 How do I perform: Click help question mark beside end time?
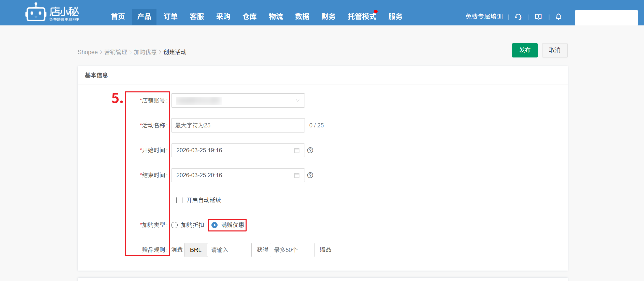(x=310, y=175)
